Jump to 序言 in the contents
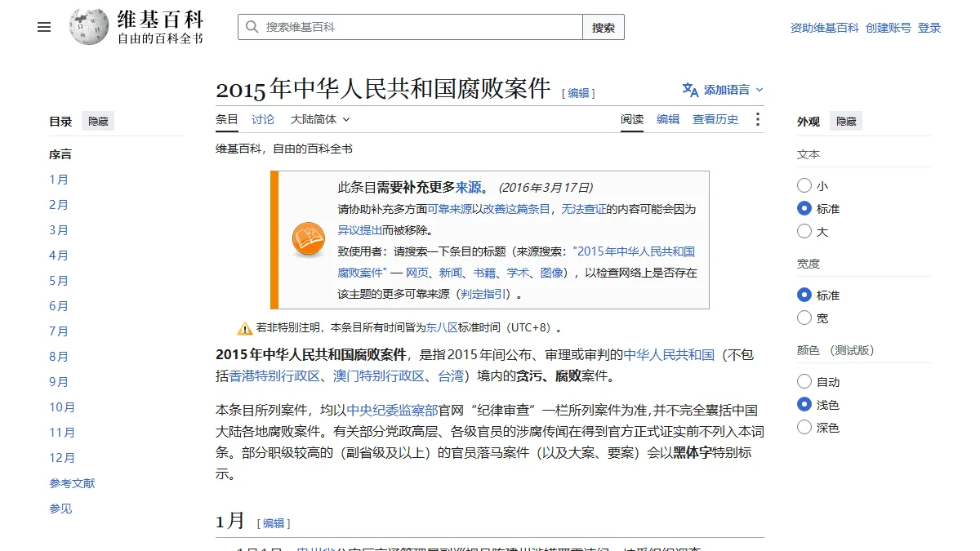980x551 pixels. click(60, 154)
